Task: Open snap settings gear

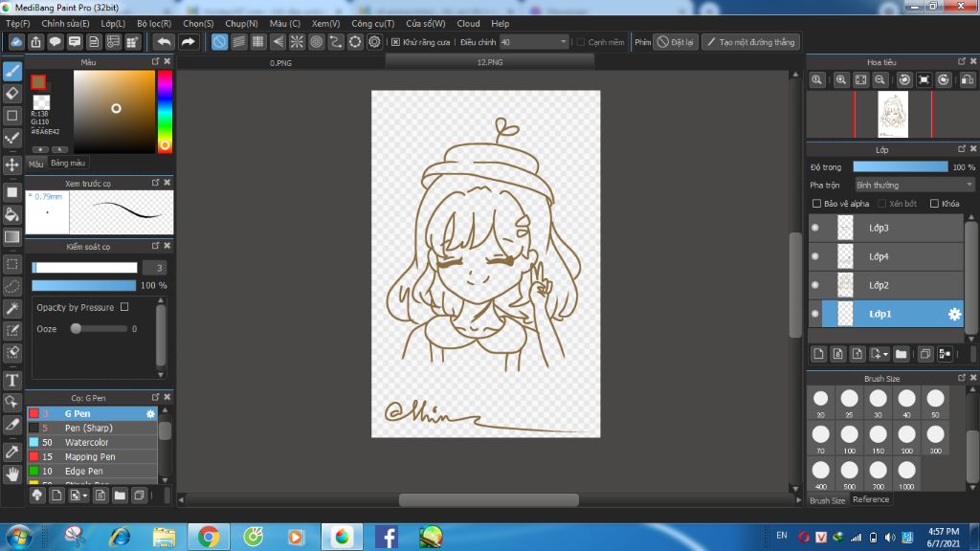Action: pos(374,42)
